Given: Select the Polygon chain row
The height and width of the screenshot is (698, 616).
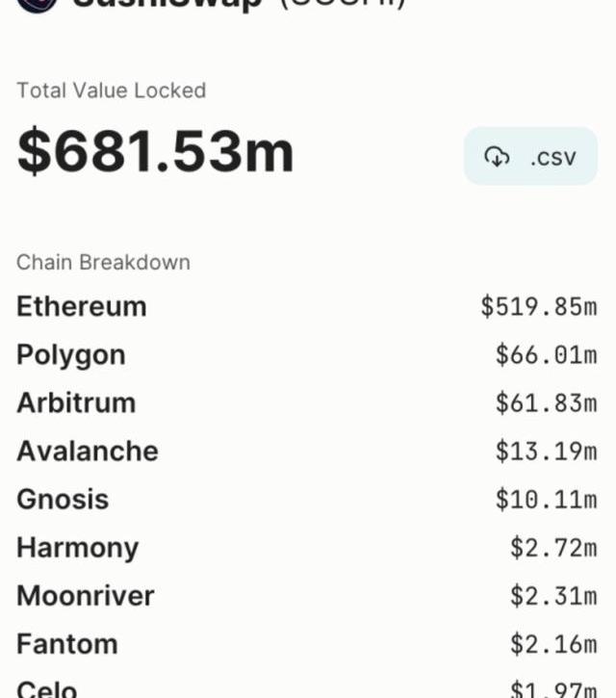Looking at the screenshot, I should pos(307,355).
